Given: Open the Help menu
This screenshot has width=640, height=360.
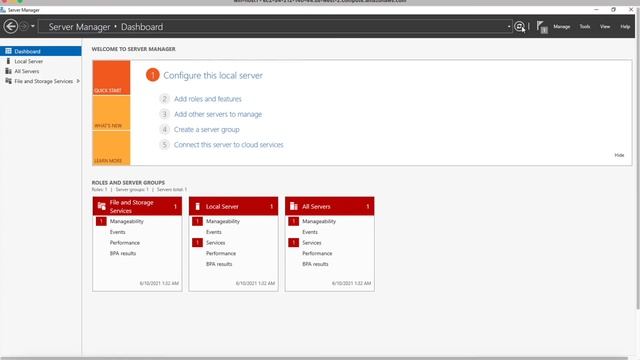Looking at the screenshot, I should coord(625,27).
